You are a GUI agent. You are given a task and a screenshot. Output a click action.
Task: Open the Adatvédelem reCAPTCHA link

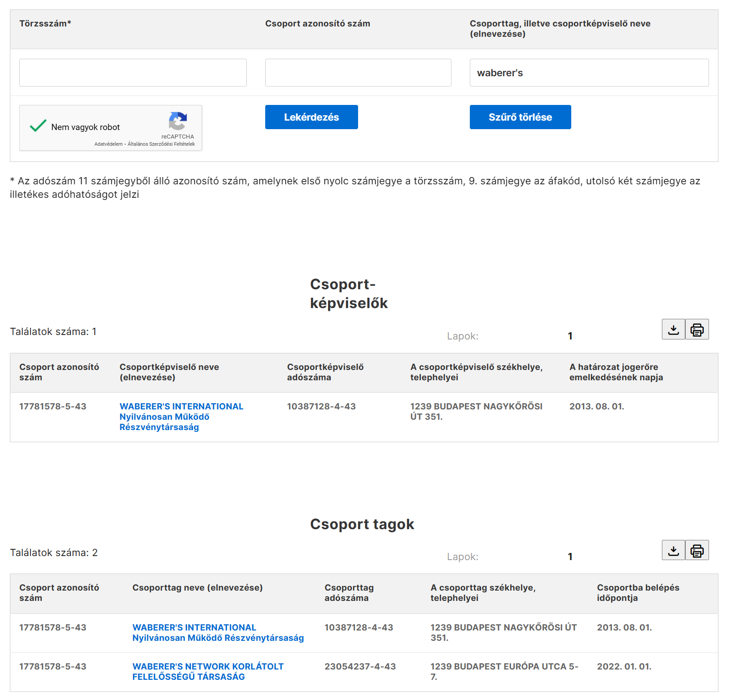108,144
